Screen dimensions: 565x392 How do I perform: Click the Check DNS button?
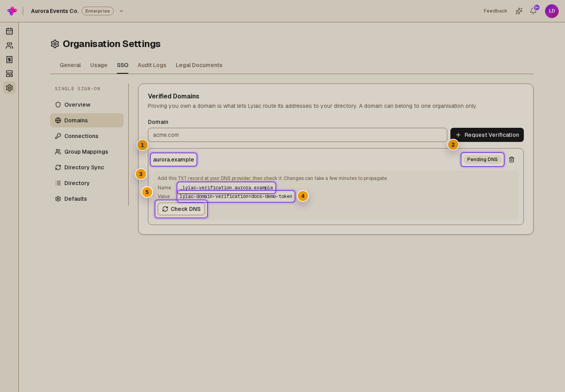pyautogui.click(x=181, y=209)
